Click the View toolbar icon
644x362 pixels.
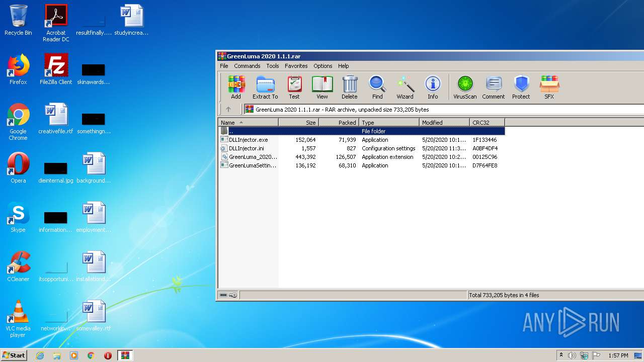pyautogui.click(x=322, y=87)
